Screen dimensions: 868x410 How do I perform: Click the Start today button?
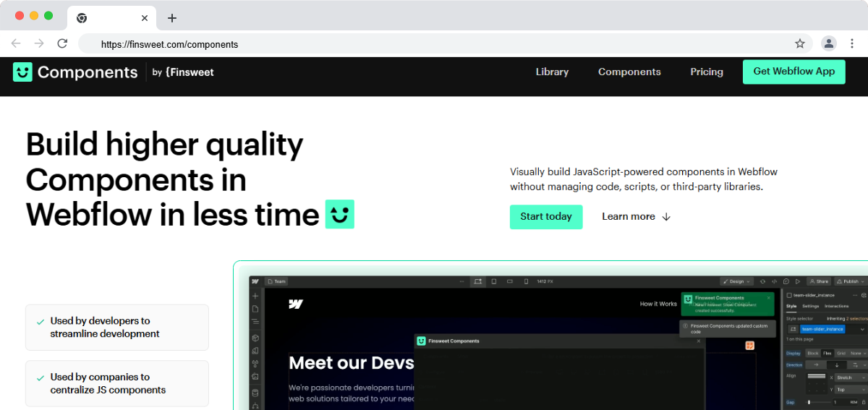pyautogui.click(x=546, y=217)
